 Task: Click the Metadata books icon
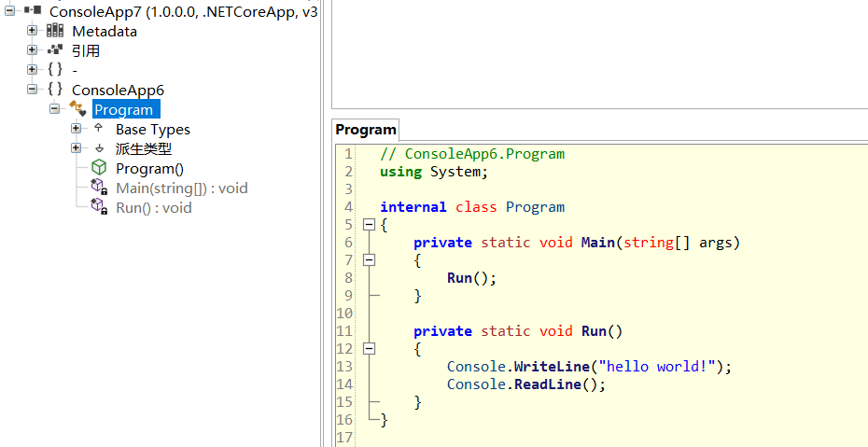(x=55, y=31)
